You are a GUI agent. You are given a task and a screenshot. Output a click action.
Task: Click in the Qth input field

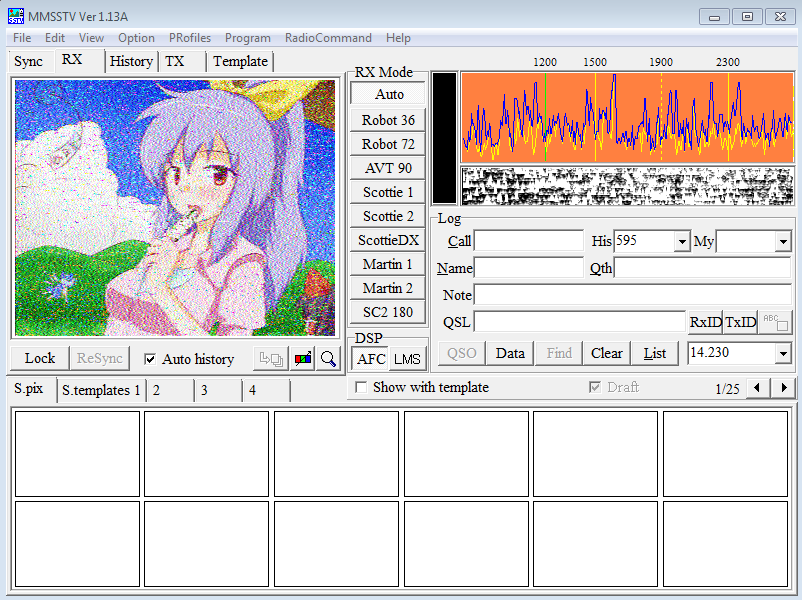click(x=703, y=268)
